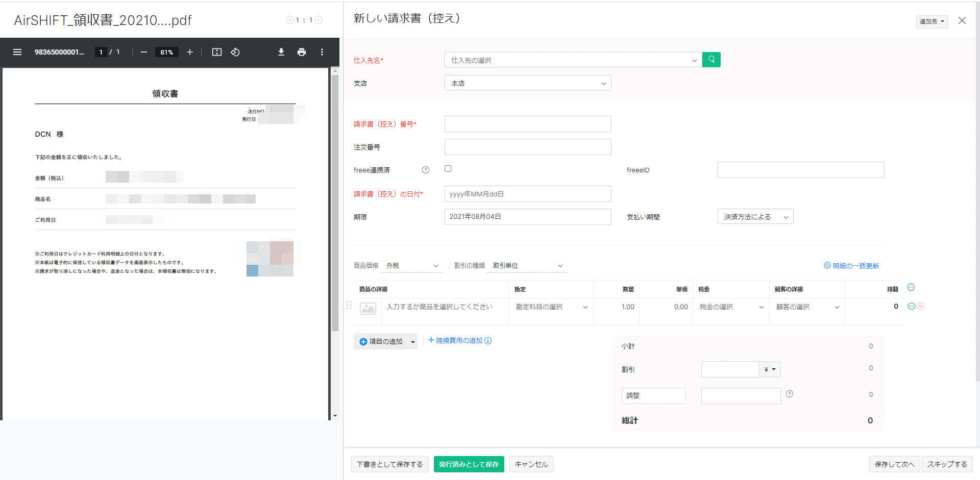Screen dimensions: 980x480
Task: Download the PDF file
Action: [x=281, y=52]
